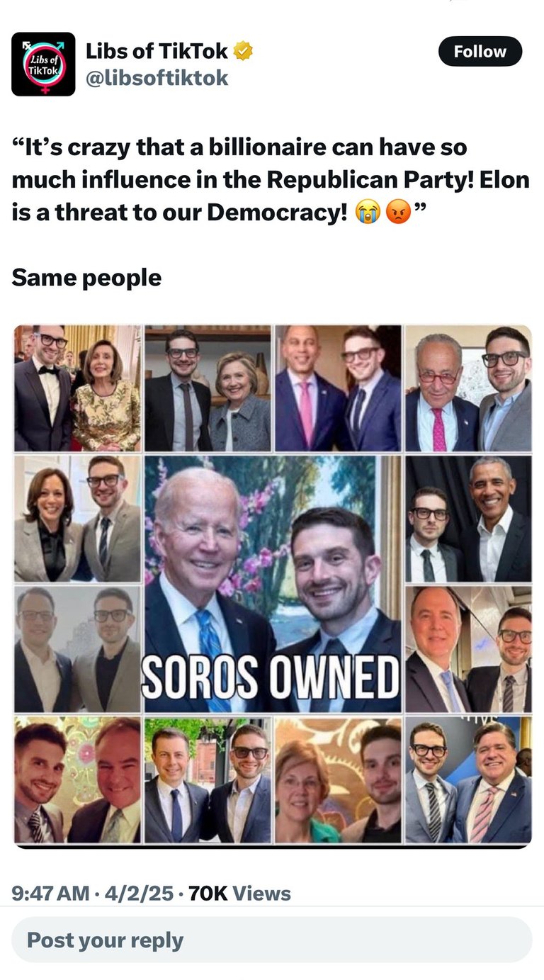
Task: Open the photo with red-framed glasses man
Action: coord(468,388)
